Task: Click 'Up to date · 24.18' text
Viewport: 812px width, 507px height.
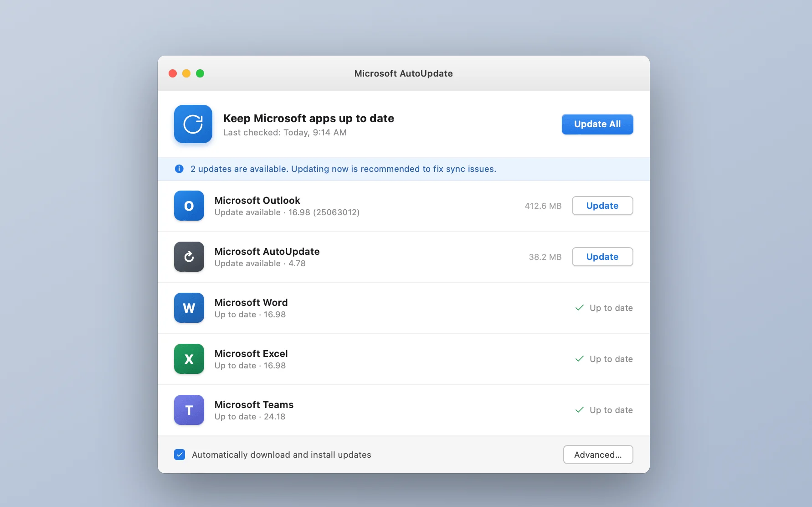Action: (x=250, y=417)
